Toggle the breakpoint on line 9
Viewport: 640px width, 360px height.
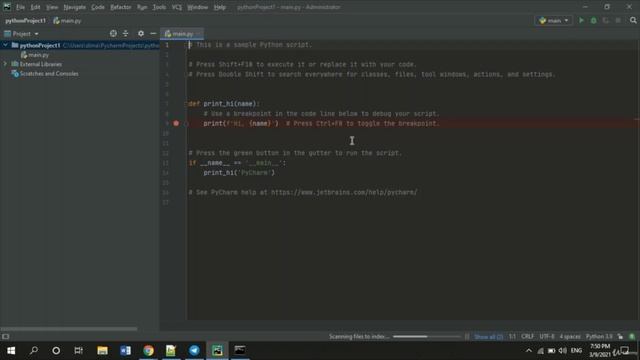pos(176,123)
